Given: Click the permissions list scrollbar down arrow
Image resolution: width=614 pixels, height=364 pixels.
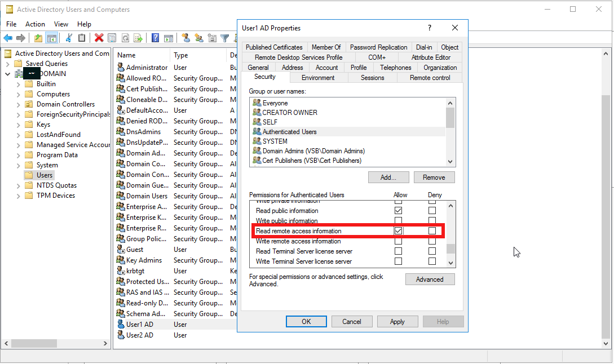Looking at the screenshot, I should click(x=449, y=261).
